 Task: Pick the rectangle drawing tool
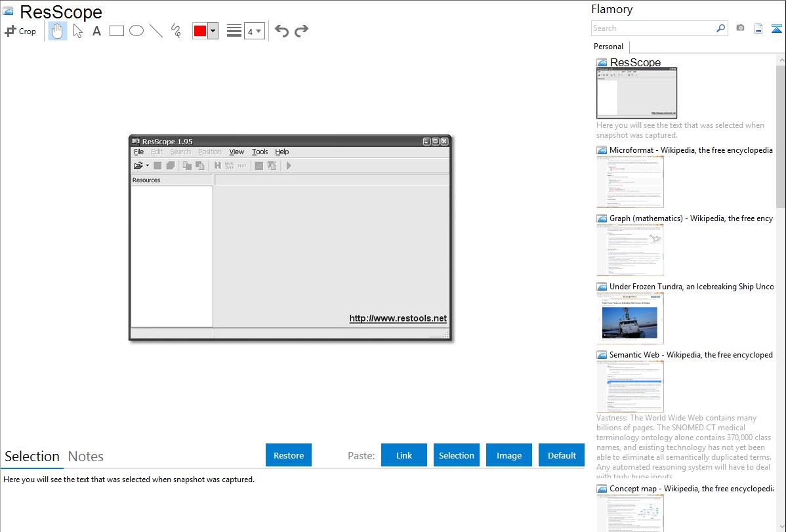pyautogui.click(x=117, y=31)
